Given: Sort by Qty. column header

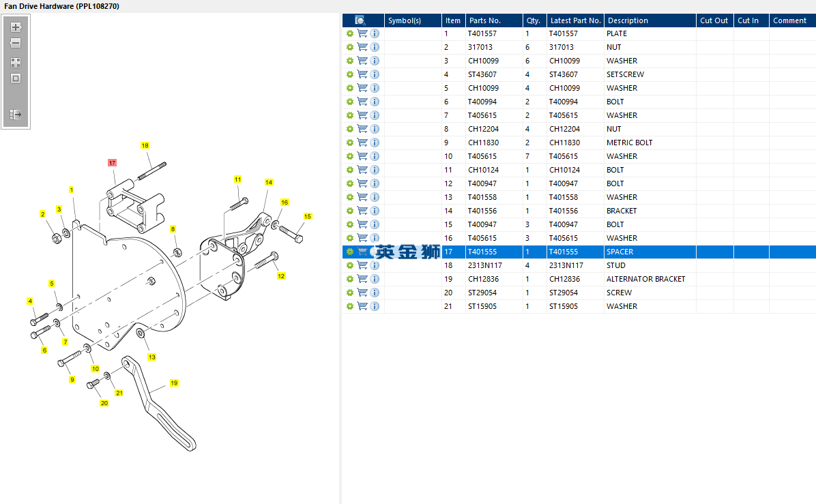Looking at the screenshot, I should point(534,20).
